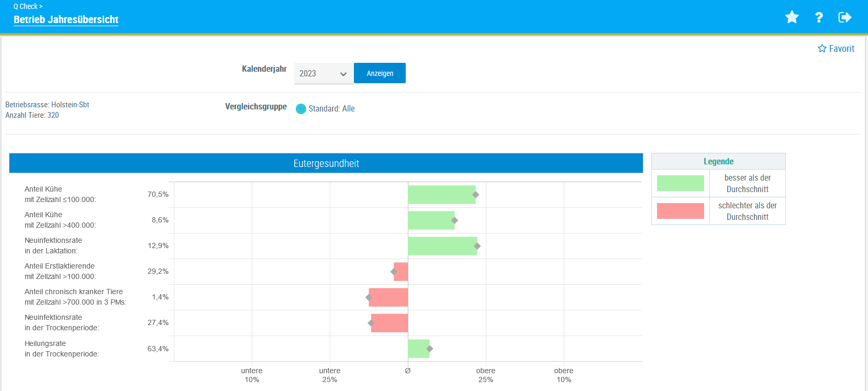This screenshot has height=391, width=868.
Task: Select the Standard: Alle radio option
Action: pyautogui.click(x=301, y=109)
